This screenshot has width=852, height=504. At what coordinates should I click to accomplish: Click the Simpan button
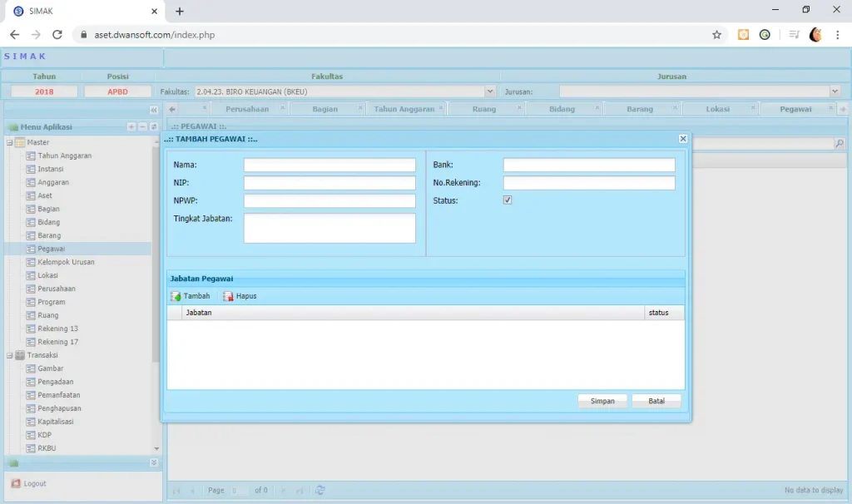click(602, 401)
